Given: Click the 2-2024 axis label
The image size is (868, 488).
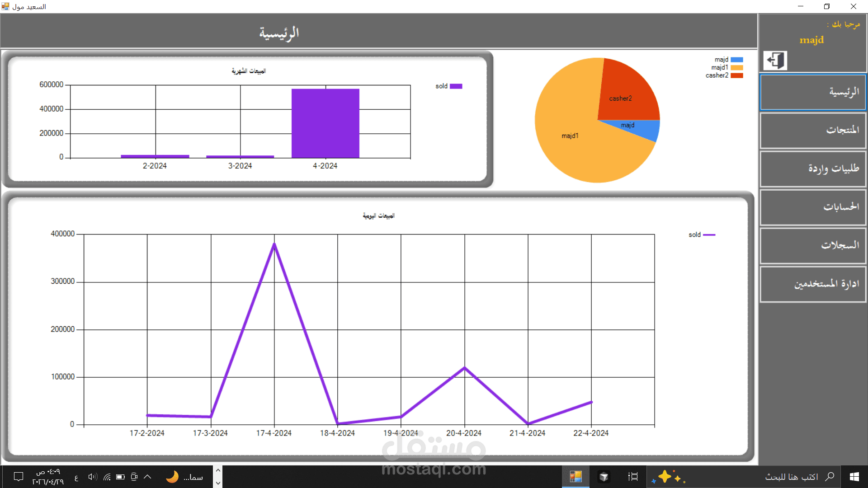Looking at the screenshot, I should pyautogui.click(x=155, y=166).
